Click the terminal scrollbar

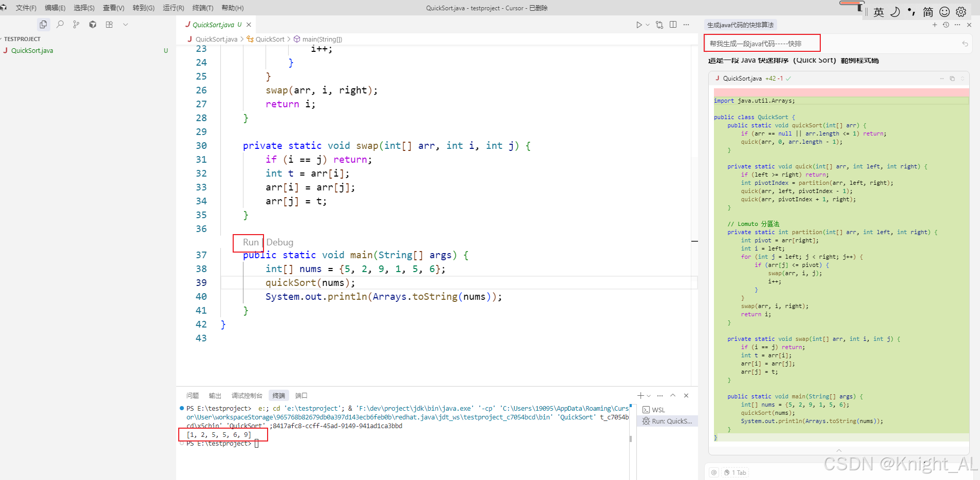[631, 438]
